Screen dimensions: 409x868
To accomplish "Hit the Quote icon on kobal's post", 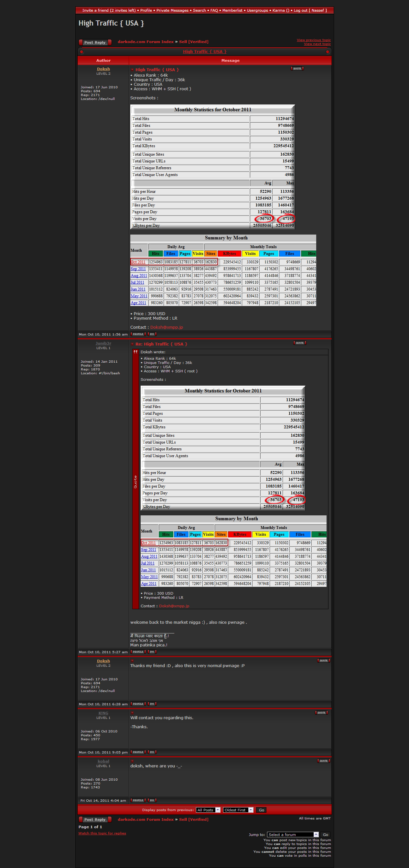I will pyautogui.click(x=324, y=761).
